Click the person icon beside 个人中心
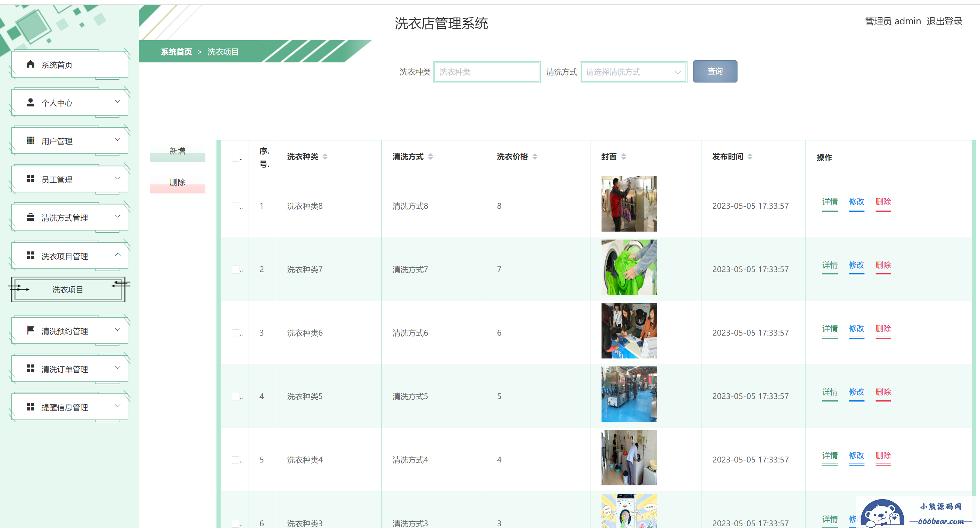Image resolution: width=980 pixels, height=528 pixels. pos(31,102)
